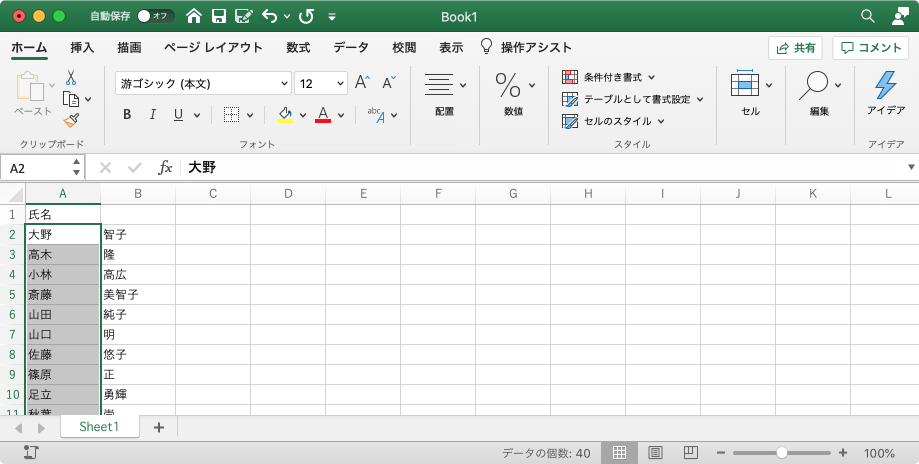Increase the font size with the larger A

pos(362,83)
